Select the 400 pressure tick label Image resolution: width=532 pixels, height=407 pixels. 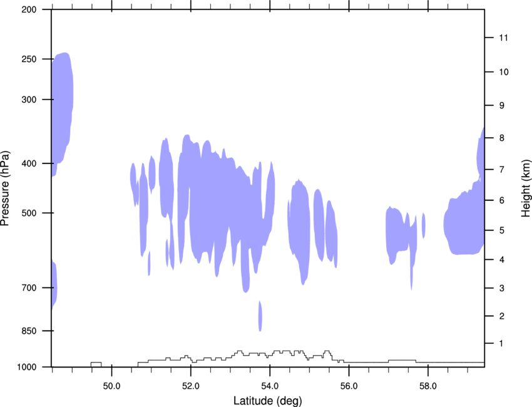[x=29, y=163]
